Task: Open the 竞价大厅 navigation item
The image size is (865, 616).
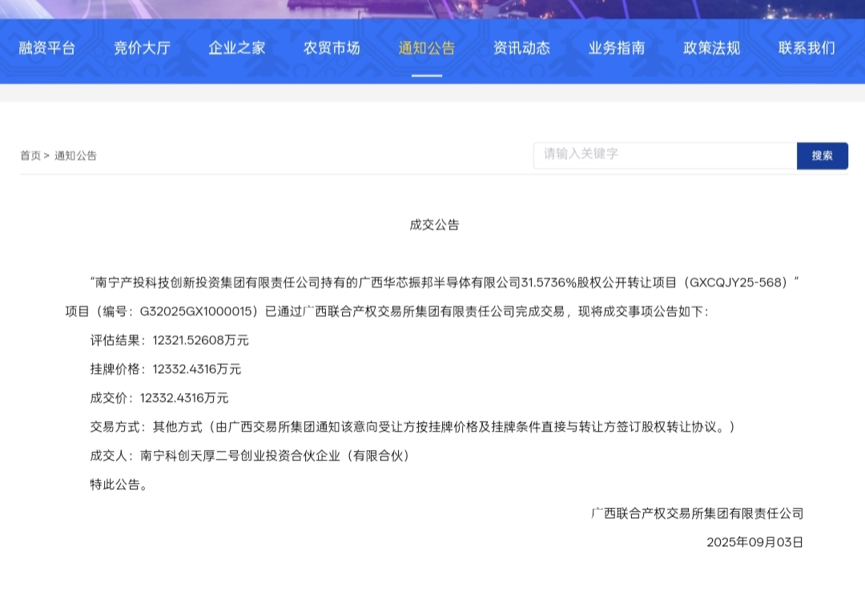Action: tap(142, 49)
